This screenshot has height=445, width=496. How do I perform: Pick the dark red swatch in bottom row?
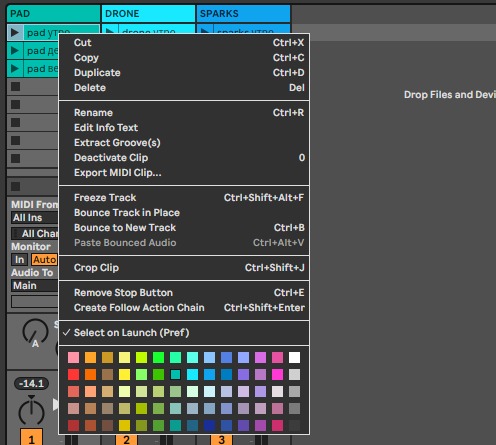click(x=73, y=425)
